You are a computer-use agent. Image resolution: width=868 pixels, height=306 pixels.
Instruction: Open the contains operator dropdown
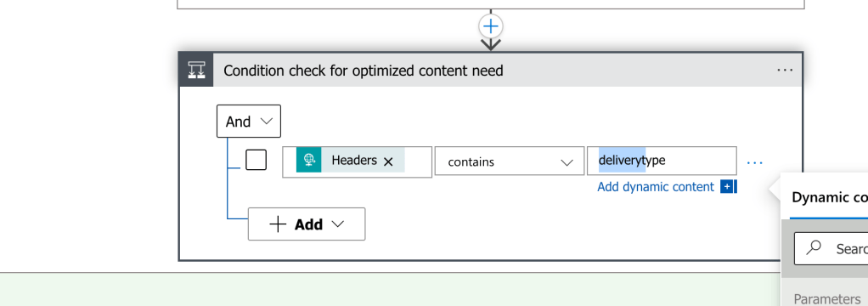(510, 161)
